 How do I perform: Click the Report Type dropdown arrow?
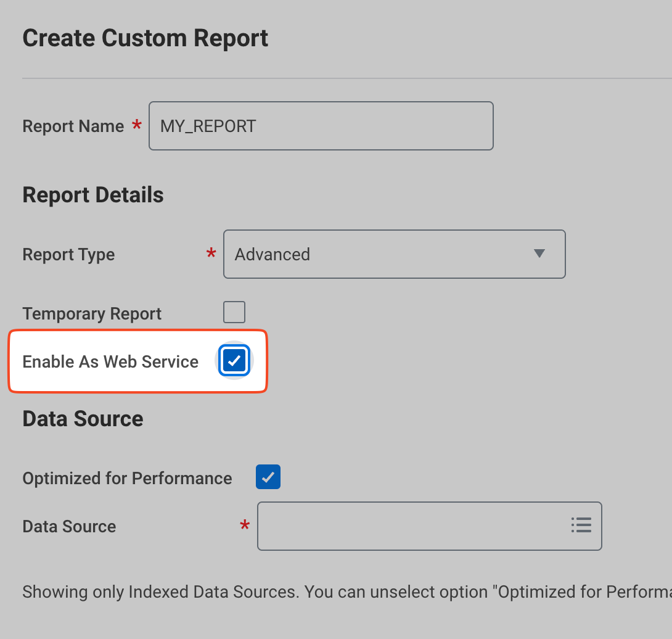(x=539, y=254)
